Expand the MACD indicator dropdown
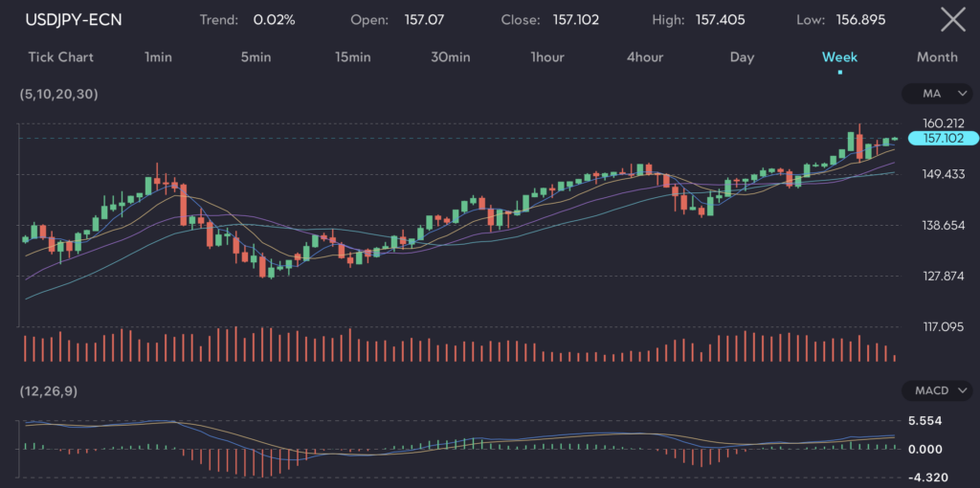 pos(936,390)
